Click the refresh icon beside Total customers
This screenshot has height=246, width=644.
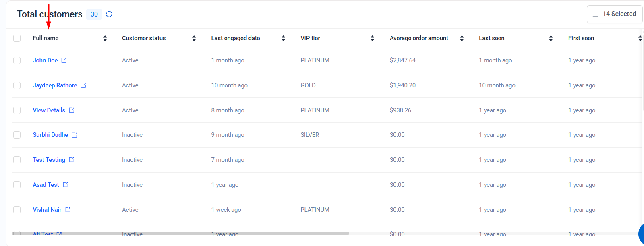(109, 14)
